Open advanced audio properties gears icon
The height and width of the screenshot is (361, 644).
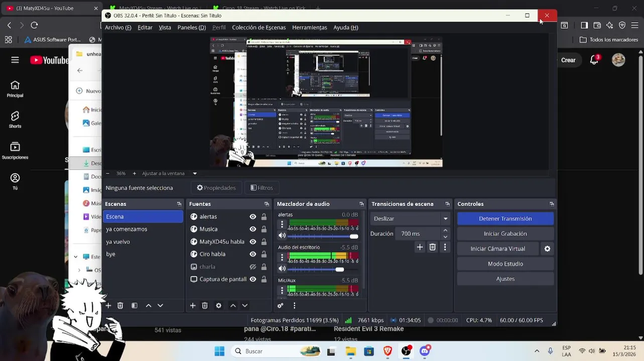click(x=281, y=305)
